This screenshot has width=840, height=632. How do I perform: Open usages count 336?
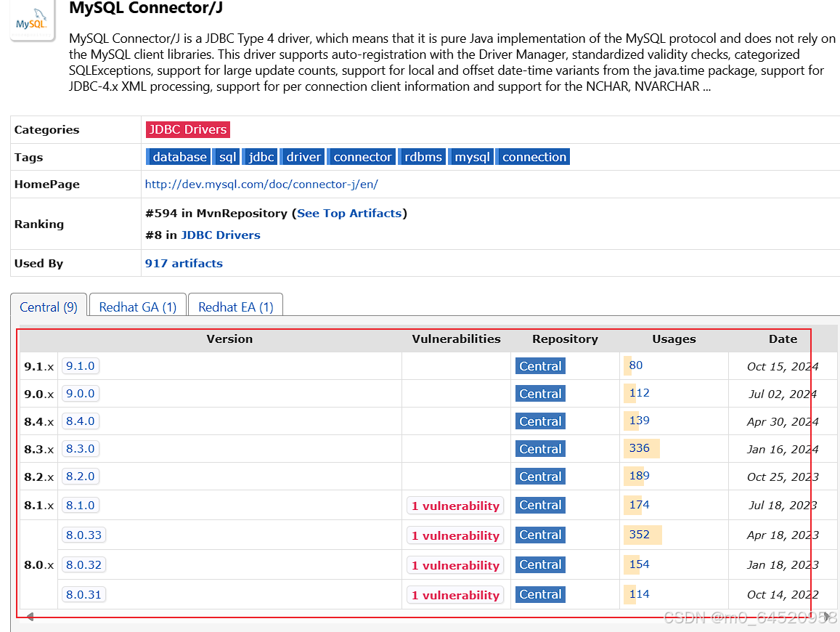point(639,448)
